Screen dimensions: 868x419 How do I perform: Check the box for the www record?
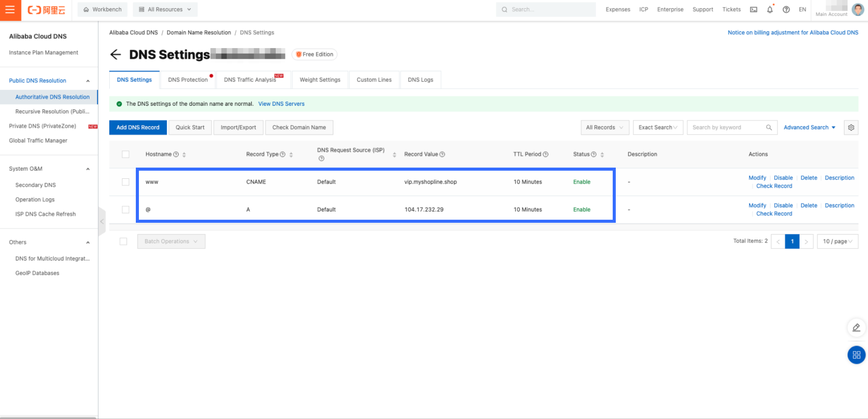pyautogui.click(x=126, y=182)
